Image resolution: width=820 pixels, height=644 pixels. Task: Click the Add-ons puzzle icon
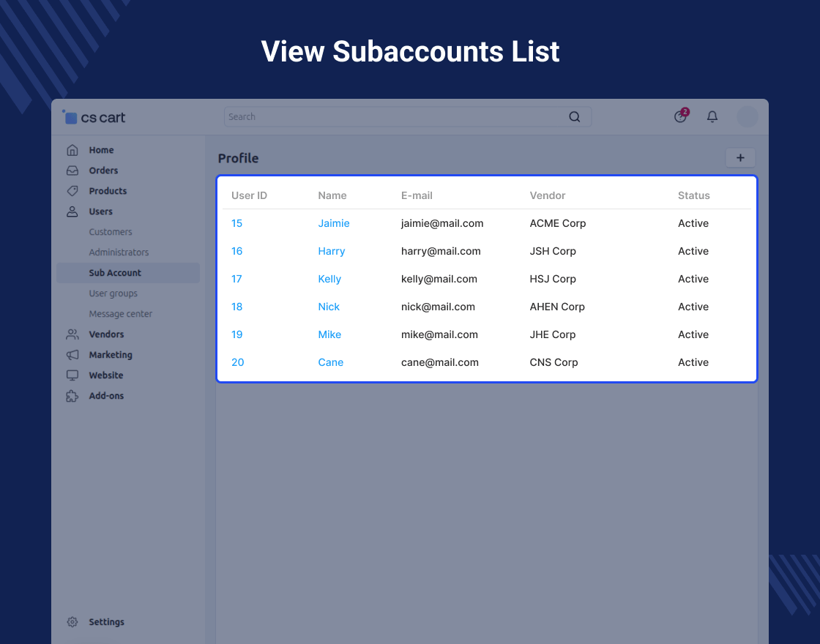[x=72, y=396]
